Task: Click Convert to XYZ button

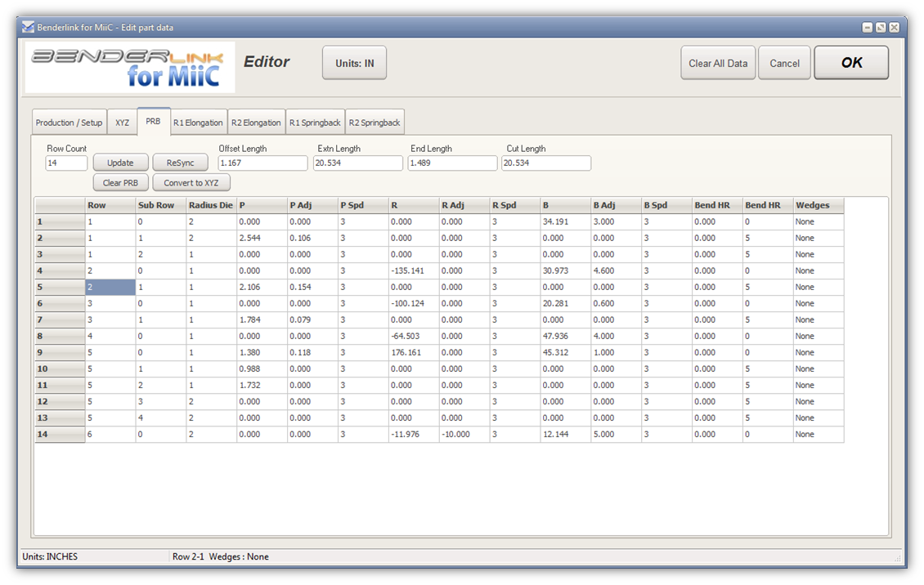Action: point(191,183)
